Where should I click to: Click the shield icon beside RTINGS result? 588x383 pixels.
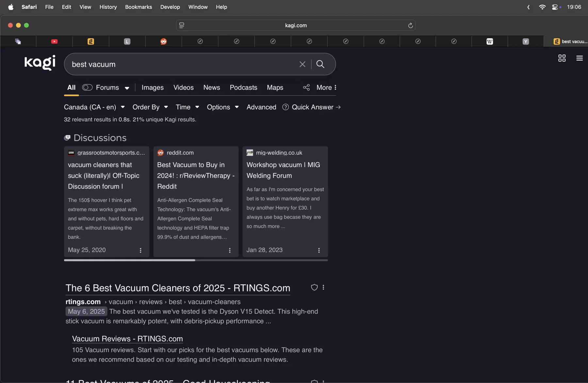click(x=314, y=287)
